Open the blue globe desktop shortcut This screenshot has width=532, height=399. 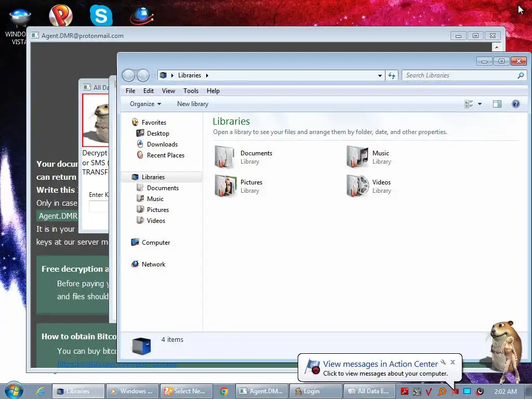pyautogui.click(x=141, y=16)
